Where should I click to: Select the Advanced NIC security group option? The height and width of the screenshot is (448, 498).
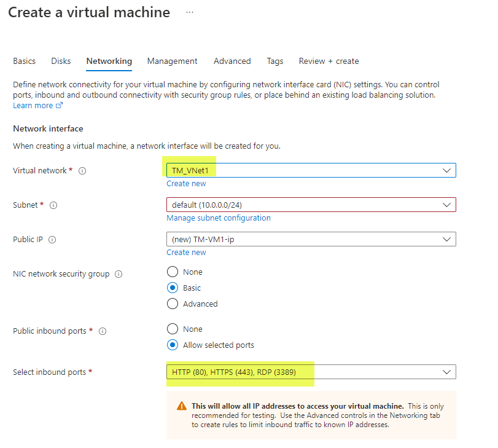point(172,304)
